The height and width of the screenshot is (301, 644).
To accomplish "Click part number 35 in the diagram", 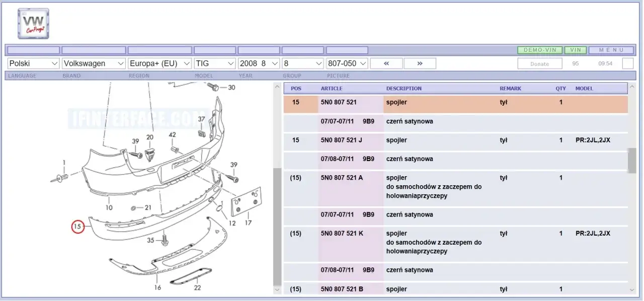I will (150, 241).
